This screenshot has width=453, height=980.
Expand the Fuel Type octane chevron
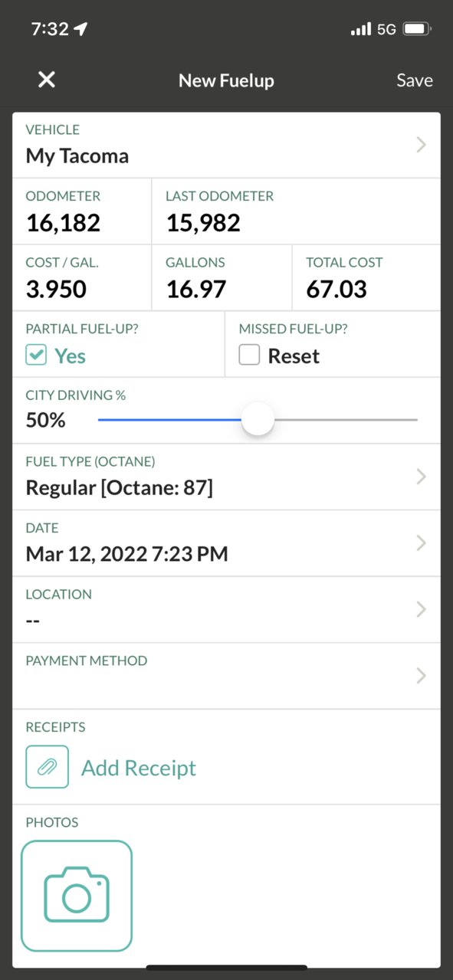click(x=421, y=477)
